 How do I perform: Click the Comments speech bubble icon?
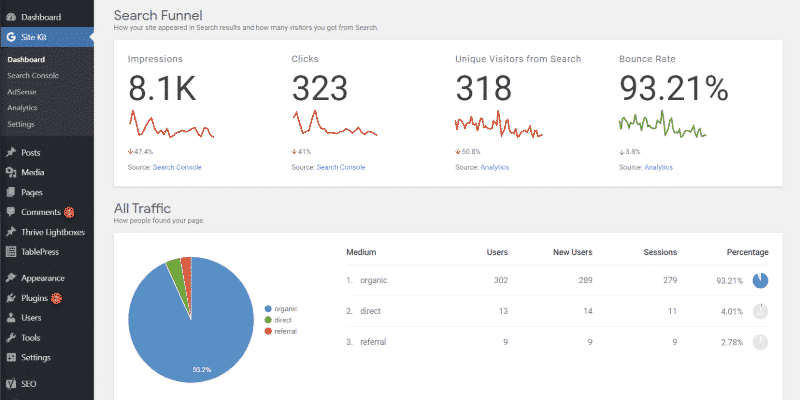click(x=11, y=212)
